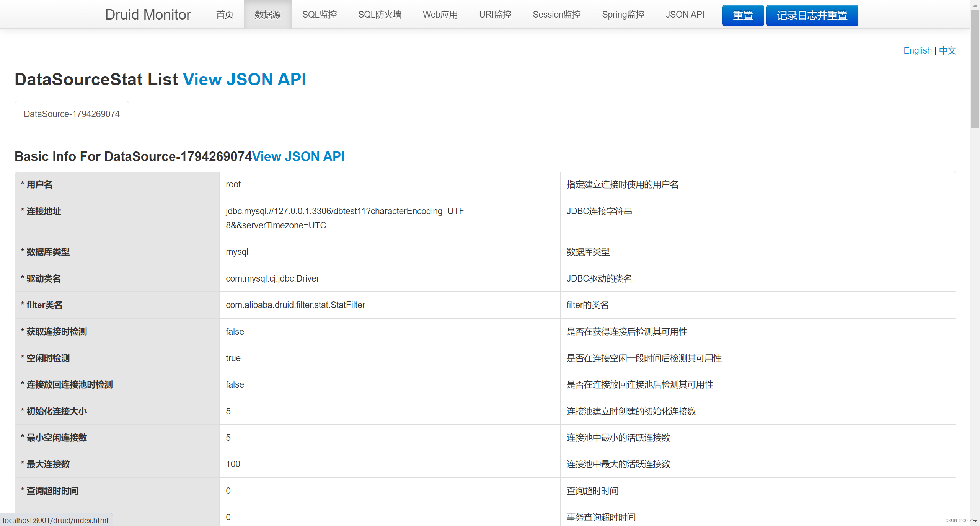The width and height of the screenshot is (980, 526).
Task: Click the root username value cell
Action: [x=388, y=184]
